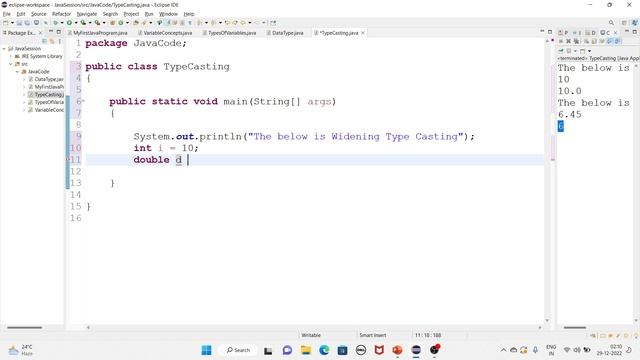Click Remove Launch X icon in Console
The width and height of the screenshot is (640, 360).
click(568, 41)
